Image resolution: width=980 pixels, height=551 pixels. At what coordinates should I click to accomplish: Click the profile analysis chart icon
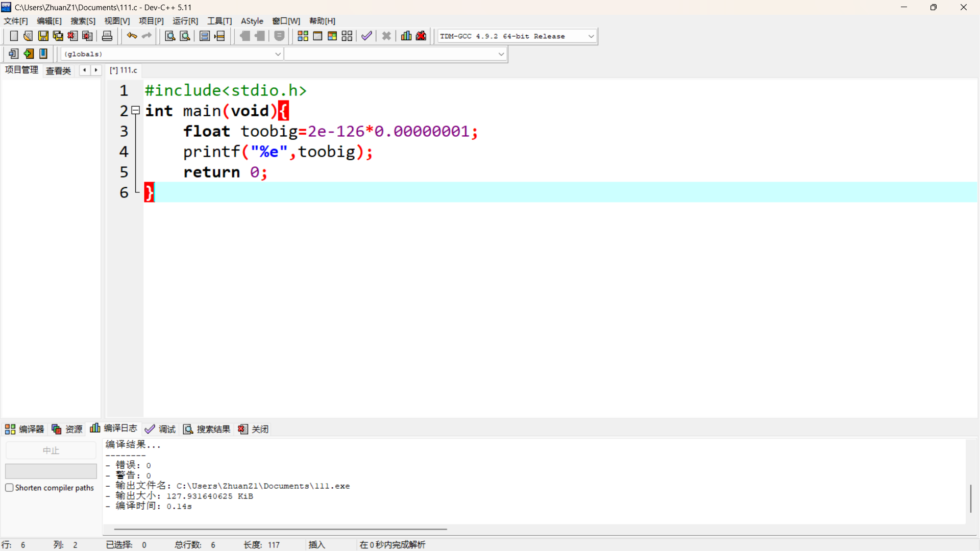(406, 36)
